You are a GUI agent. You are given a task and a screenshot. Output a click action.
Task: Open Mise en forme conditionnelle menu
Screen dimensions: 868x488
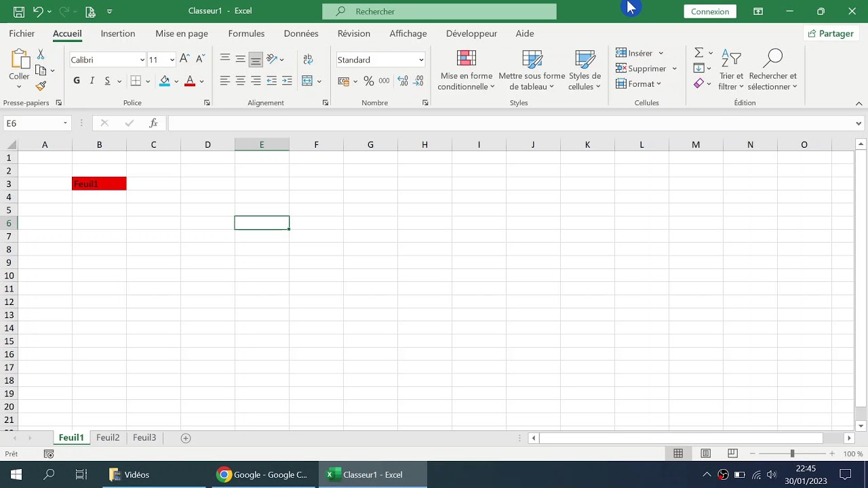point(467,70)
